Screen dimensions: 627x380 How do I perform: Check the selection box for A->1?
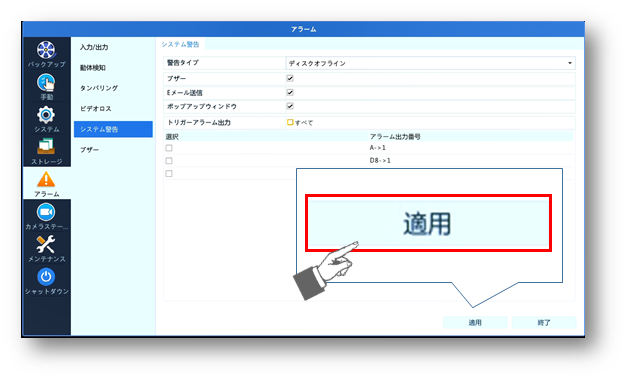(x=169, y=148)
